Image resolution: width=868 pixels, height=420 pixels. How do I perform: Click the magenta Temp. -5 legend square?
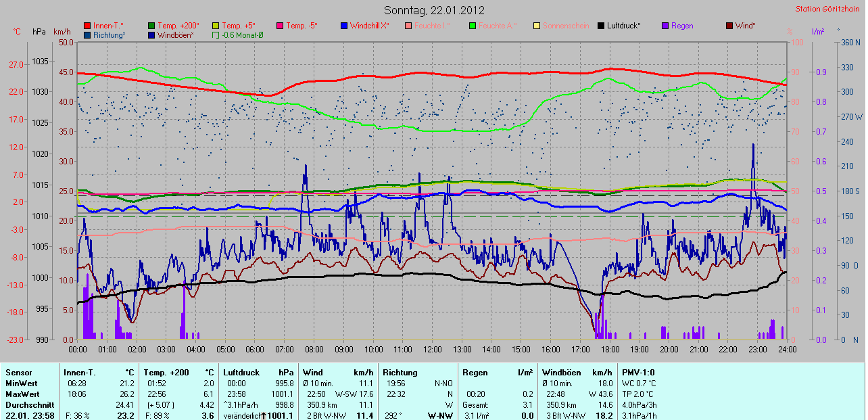point(280,26)
